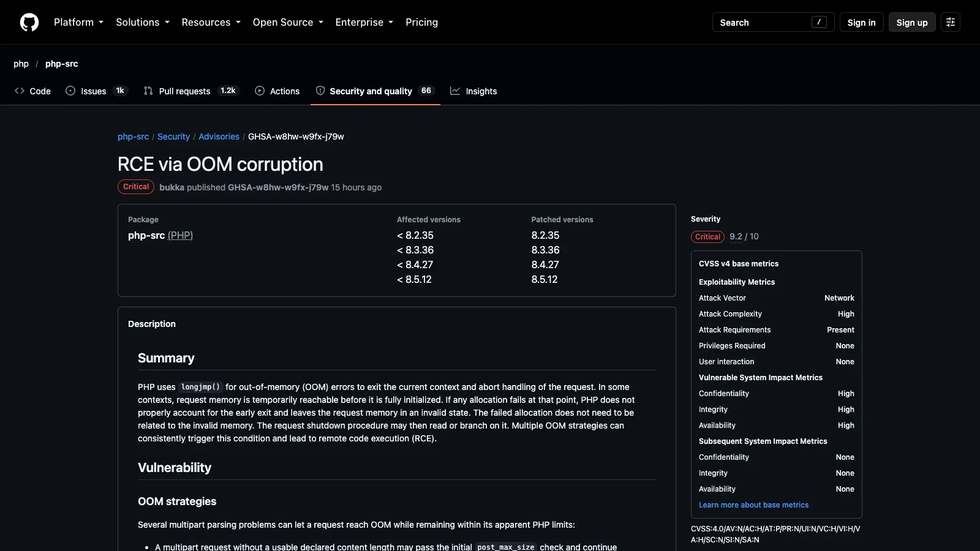Viewport: 980px width, 551px height.
Task: Expand the Resources menu
Action: 211,22
